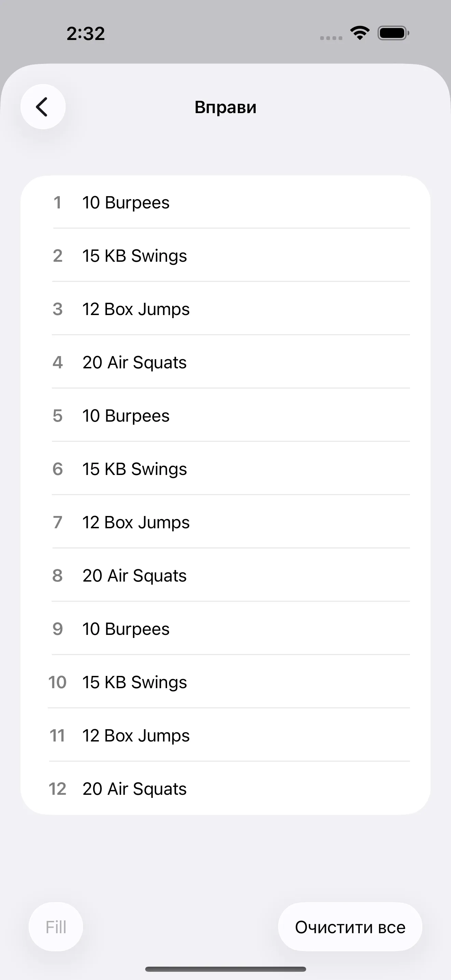Tap row 4, 20 Air Squats
The width and height of the screenshot is (451, 980).
225,362
